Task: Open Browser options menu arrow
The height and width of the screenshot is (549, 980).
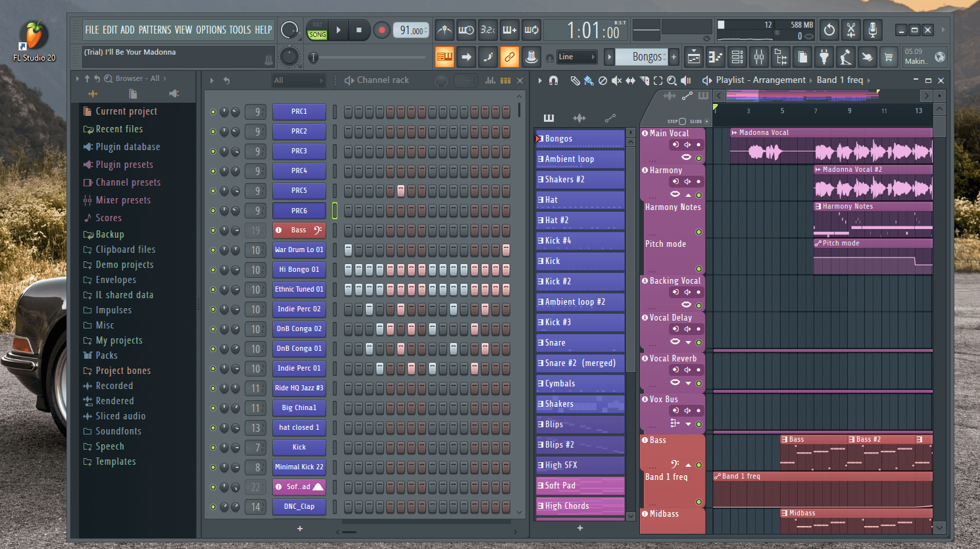Action: 78,78
